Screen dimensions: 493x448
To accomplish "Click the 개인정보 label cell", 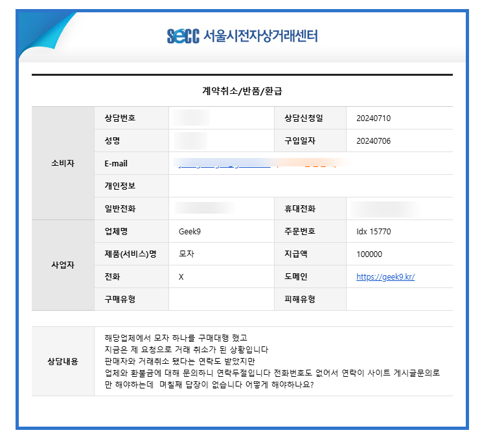I will point(132,186).
